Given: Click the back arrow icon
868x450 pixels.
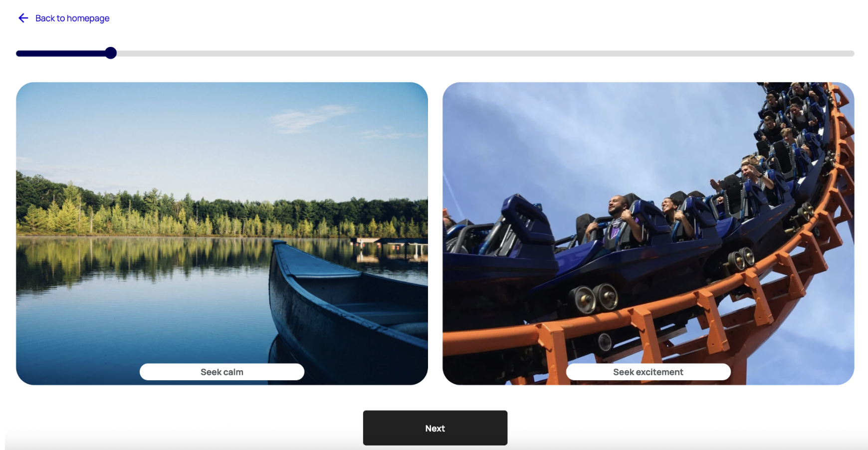Looking at the screenshot, I should click(x=23, y=18).
